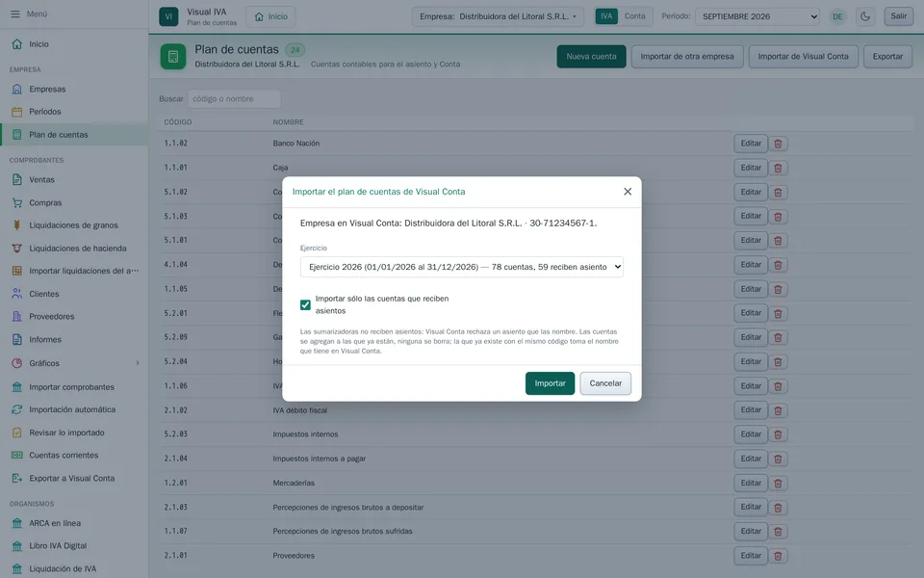Click Cancelar in the import dialog

tap(605, 383)
